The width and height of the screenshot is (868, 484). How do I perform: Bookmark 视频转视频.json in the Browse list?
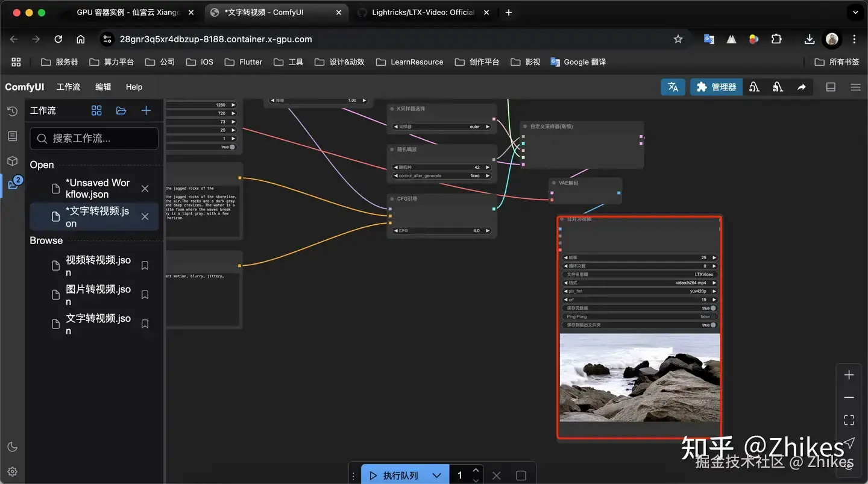tap(145, 265)
